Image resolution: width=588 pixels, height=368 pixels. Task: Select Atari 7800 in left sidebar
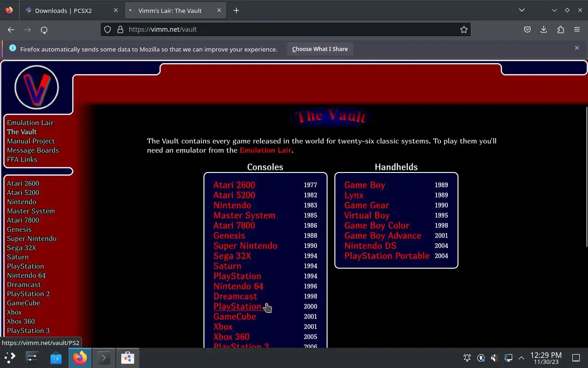coord(23,220)
